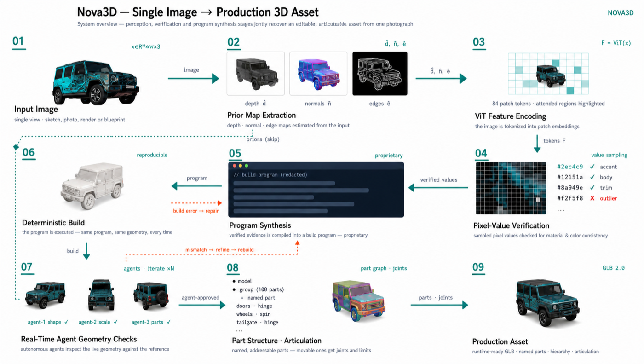Click the part graph · joints label
The image size is (644, 364).
384,268
